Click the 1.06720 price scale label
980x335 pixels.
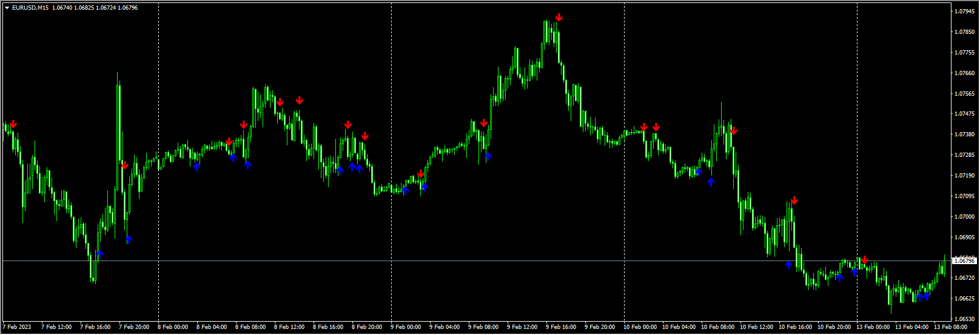[964, 278]
